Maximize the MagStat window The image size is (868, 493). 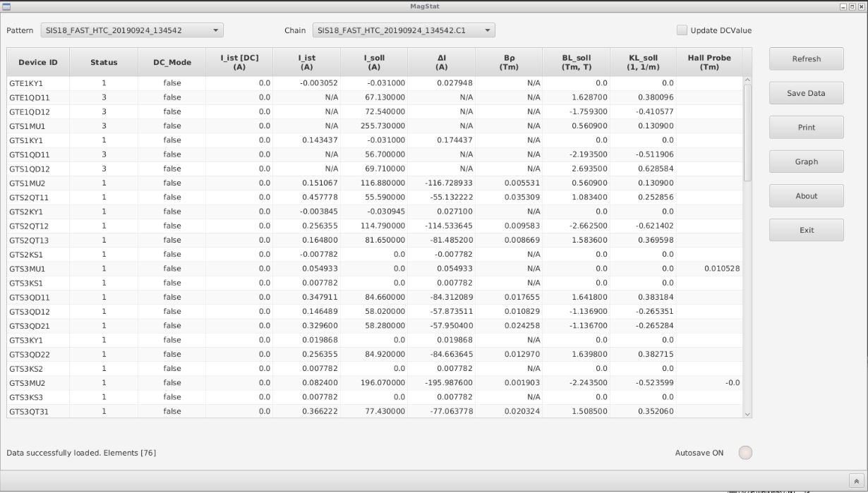(852, 6)
